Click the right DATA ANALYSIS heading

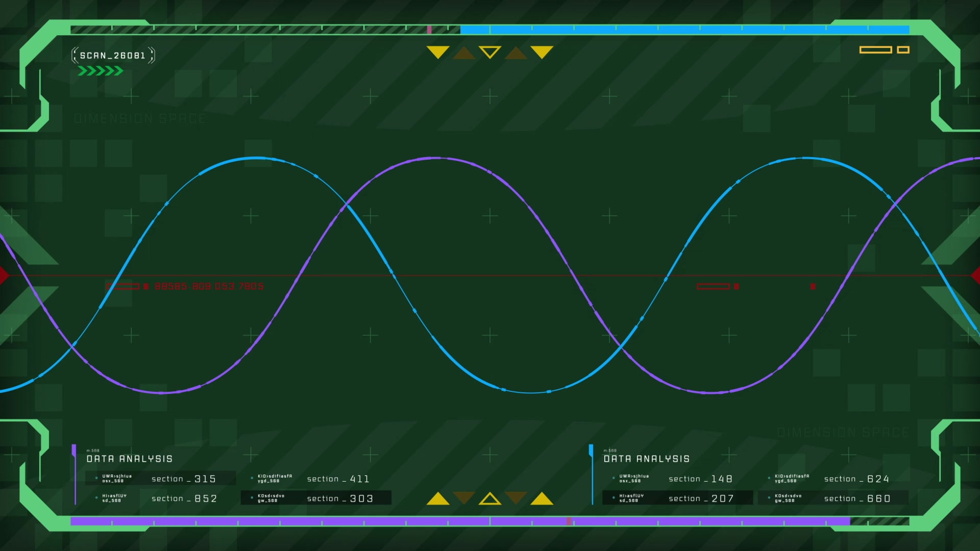point(646,459)
